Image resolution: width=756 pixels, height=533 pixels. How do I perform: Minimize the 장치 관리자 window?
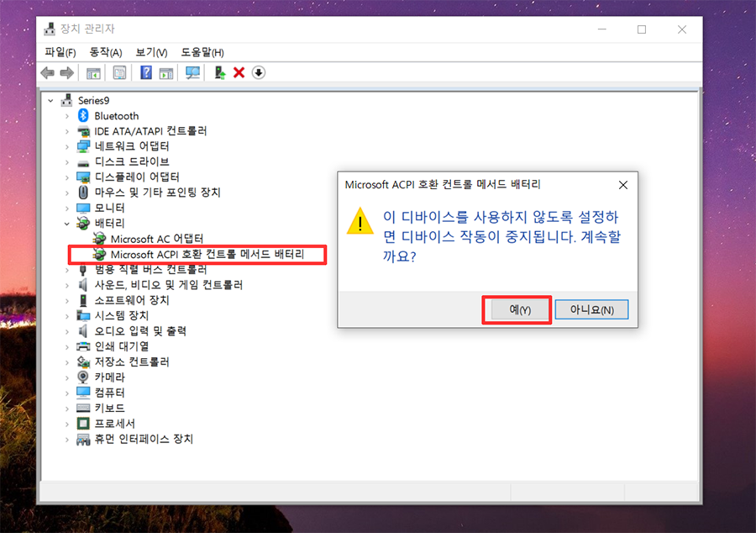(x=602, y=29)
